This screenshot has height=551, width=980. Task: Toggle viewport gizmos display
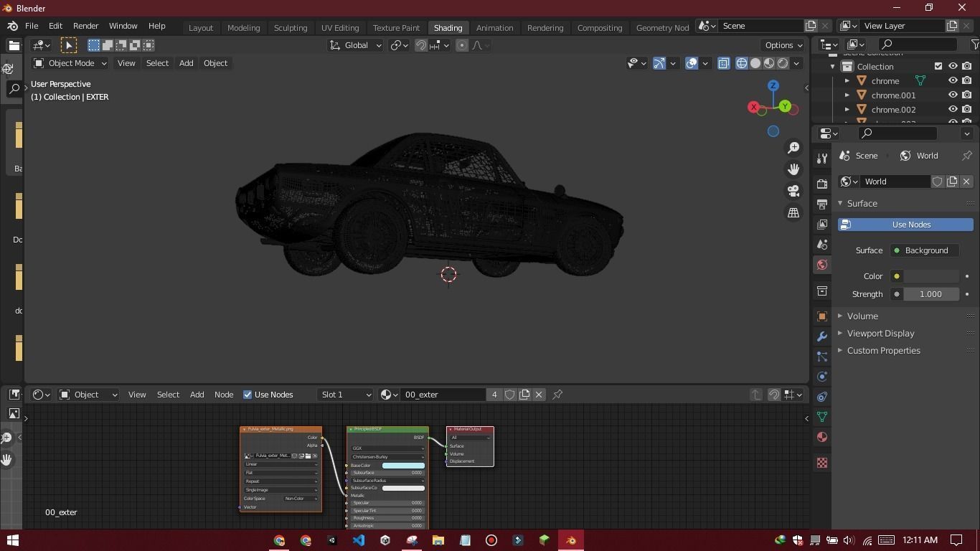click(659, 63)
